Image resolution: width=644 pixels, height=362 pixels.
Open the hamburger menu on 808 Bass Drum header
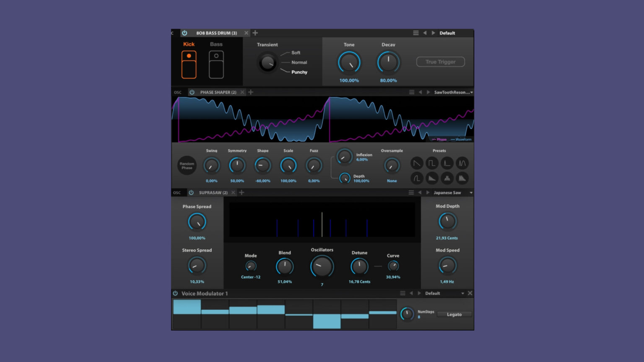pos(416,33)
